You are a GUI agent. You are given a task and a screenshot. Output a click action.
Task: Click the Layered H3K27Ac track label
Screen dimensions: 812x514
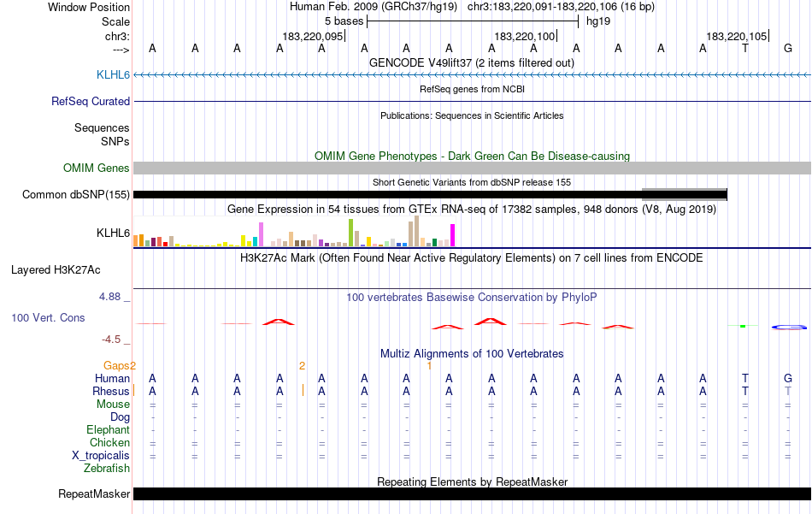pyautogui.click(x=56, y=270)
